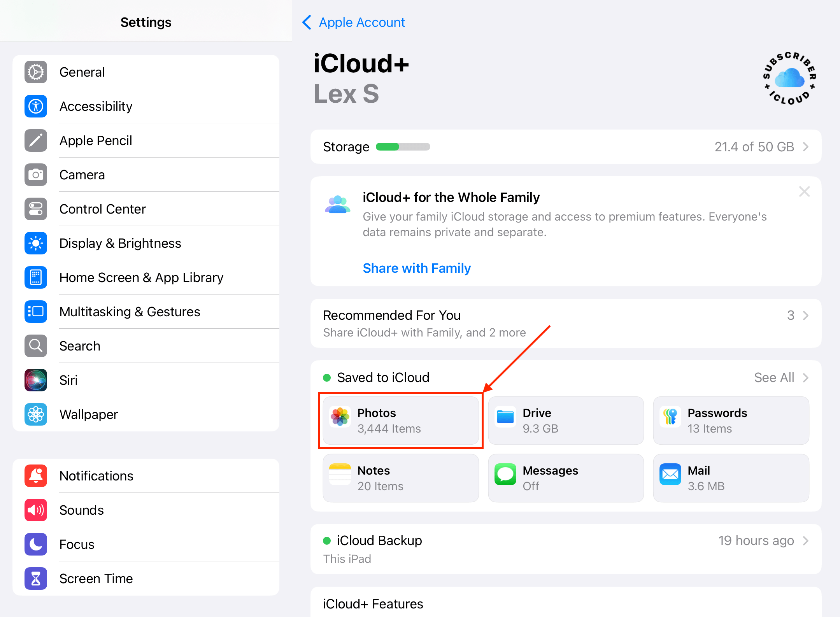Open the General row in Settings
The width and height of the screenshot is (840, 617).
(146, 72)
